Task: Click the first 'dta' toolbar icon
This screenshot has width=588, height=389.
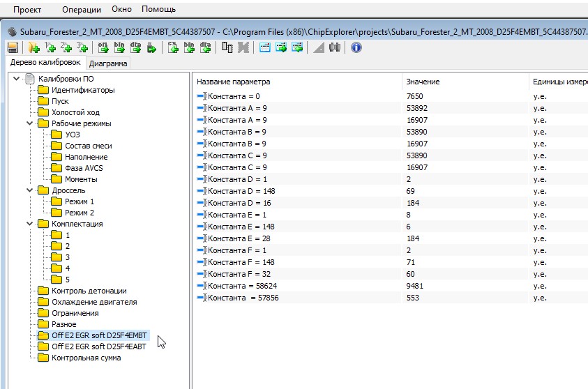Action: (x=135, y=47)
